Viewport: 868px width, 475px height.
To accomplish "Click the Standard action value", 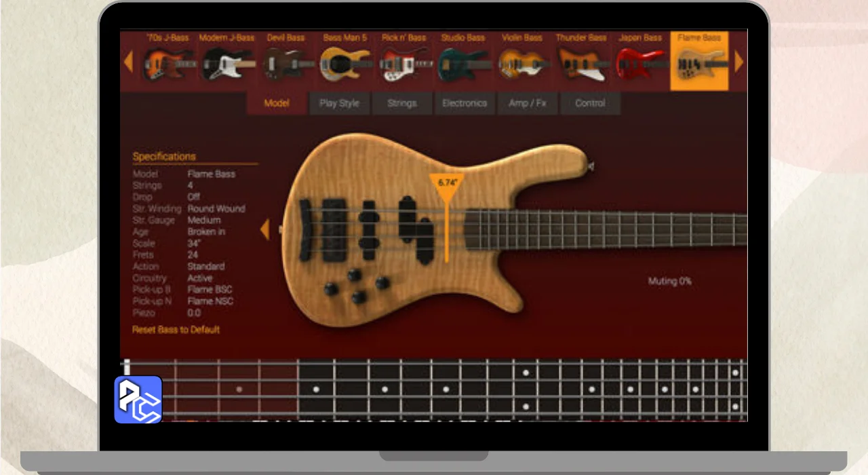I will [x=206, y=266].
